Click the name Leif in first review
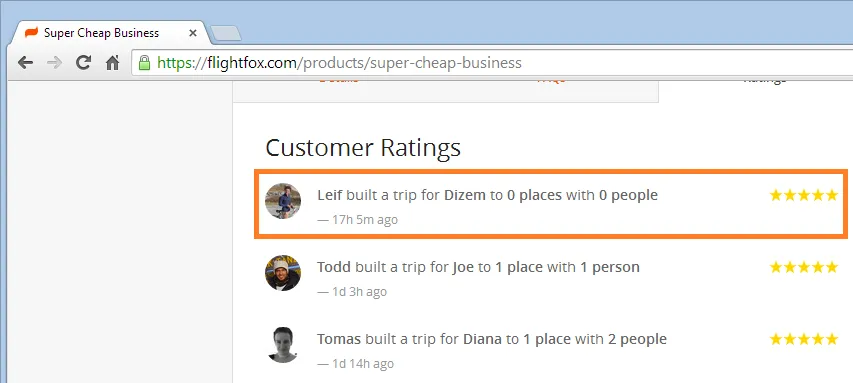The width and height of the screenshot is (853, 383). (330, 195)
